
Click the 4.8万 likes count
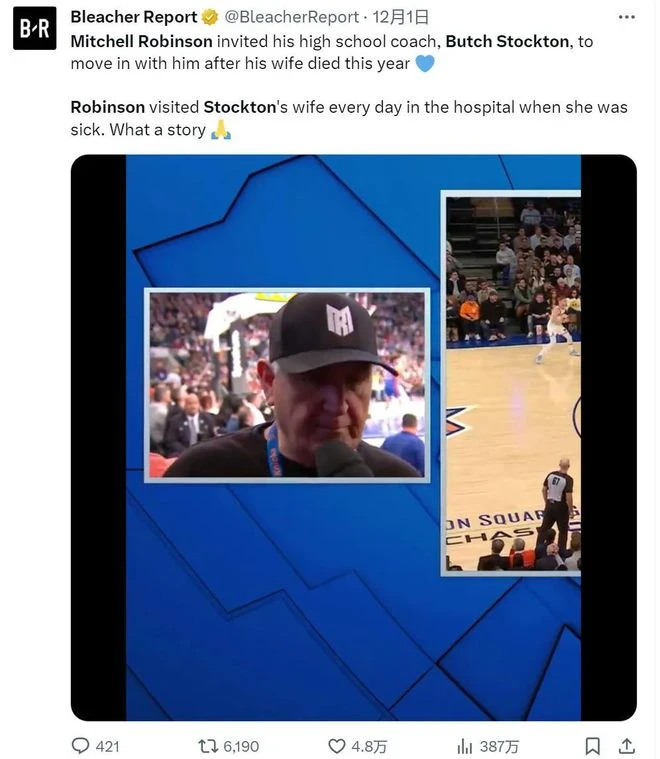pos(369,746)
